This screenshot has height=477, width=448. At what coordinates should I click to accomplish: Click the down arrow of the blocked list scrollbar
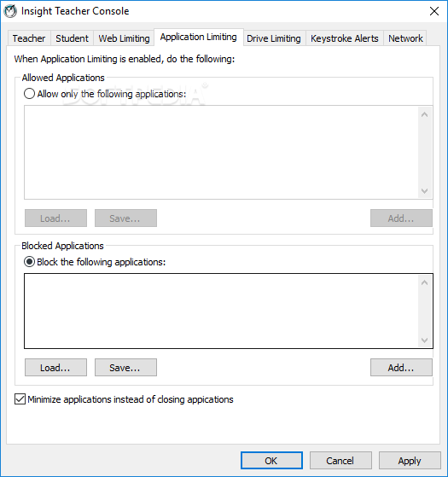click(425, 340)
